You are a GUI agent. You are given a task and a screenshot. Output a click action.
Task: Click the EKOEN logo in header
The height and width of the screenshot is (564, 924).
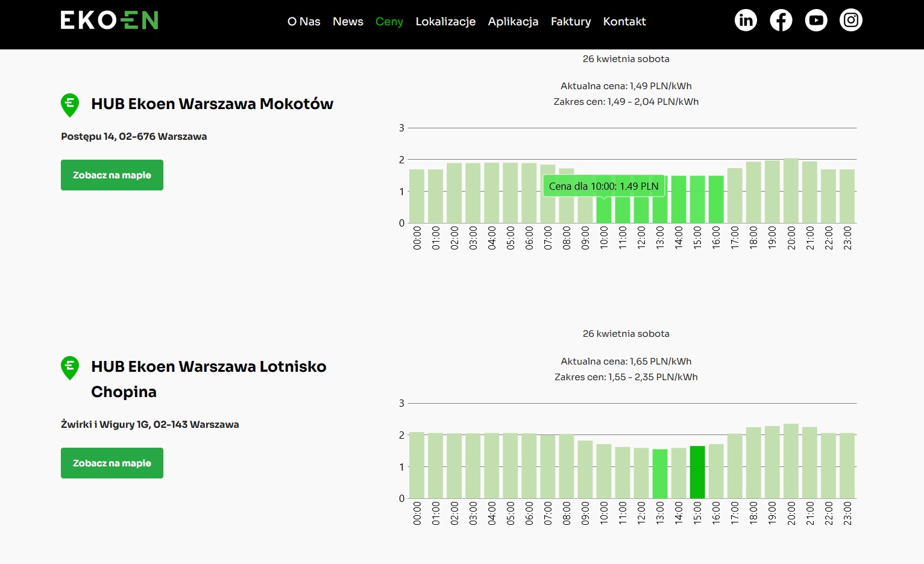pos(109,20)
